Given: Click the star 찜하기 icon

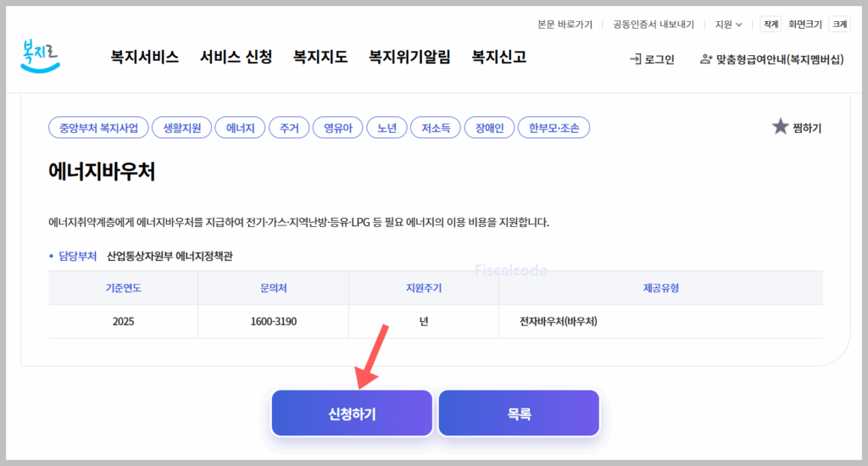Looking at the screenshot, I should pyautogui.click(x=780, y=127).
